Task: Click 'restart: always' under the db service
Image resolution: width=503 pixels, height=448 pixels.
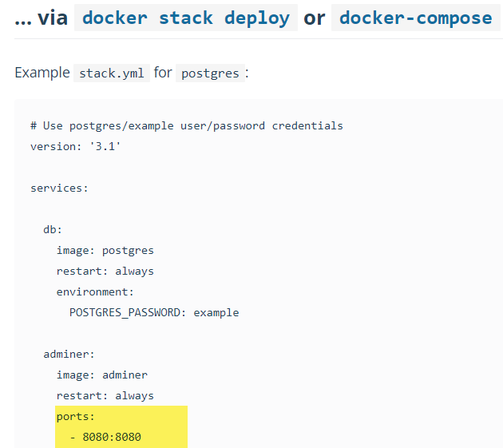Action: pyautogui.click(x=105, y=272)
